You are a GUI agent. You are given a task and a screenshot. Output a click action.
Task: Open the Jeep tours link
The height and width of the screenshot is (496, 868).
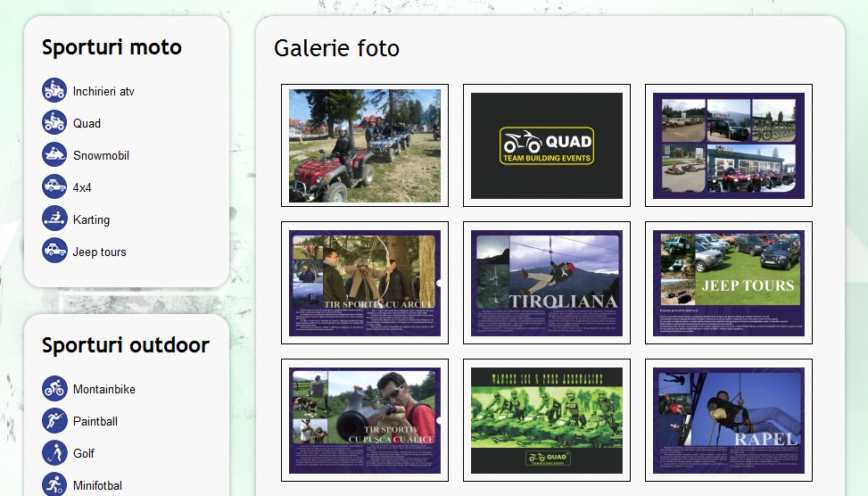100,252
